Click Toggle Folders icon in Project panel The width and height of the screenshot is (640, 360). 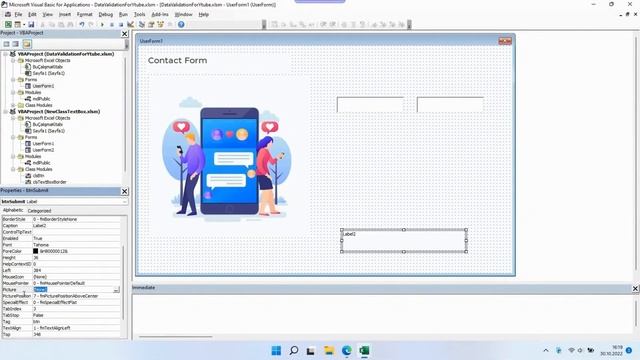click(27, 44)
